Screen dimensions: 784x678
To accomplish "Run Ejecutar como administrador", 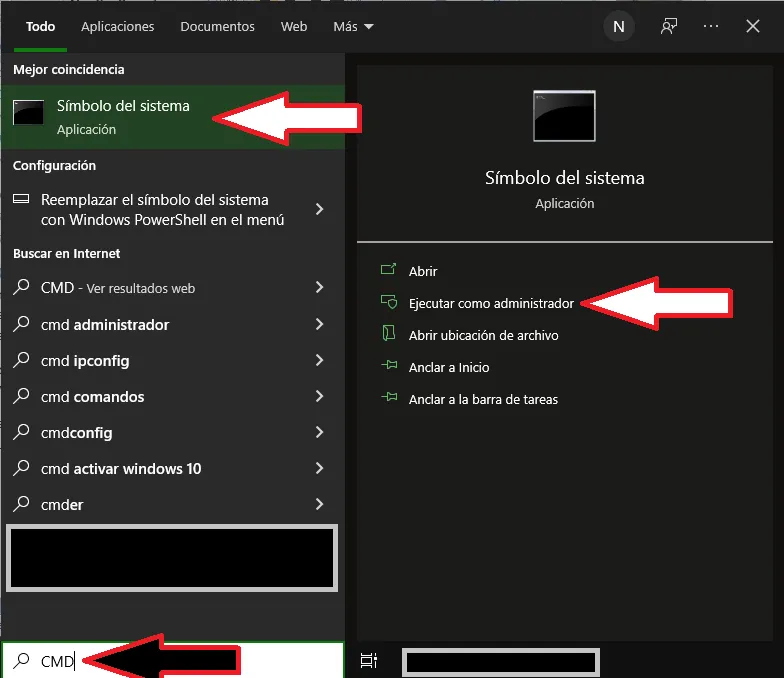I will [491, 303].
